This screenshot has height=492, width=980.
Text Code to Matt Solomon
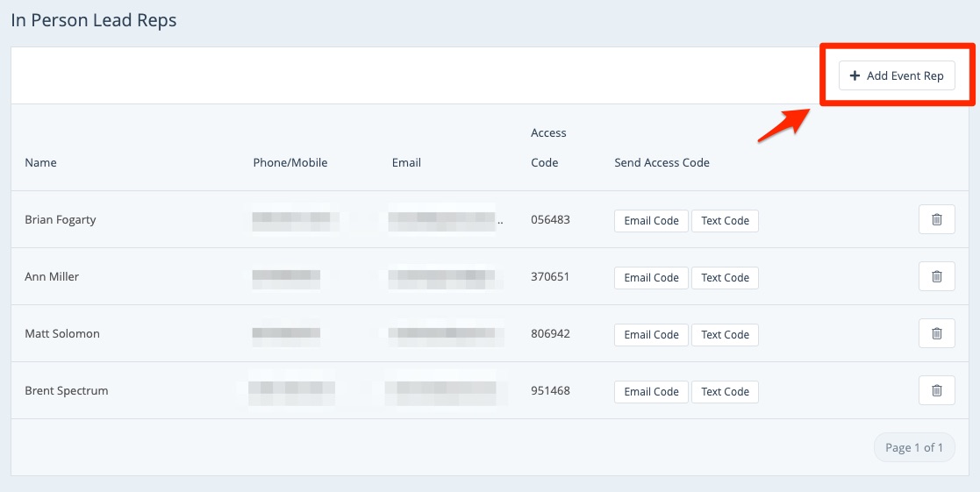tap(725, 335)
